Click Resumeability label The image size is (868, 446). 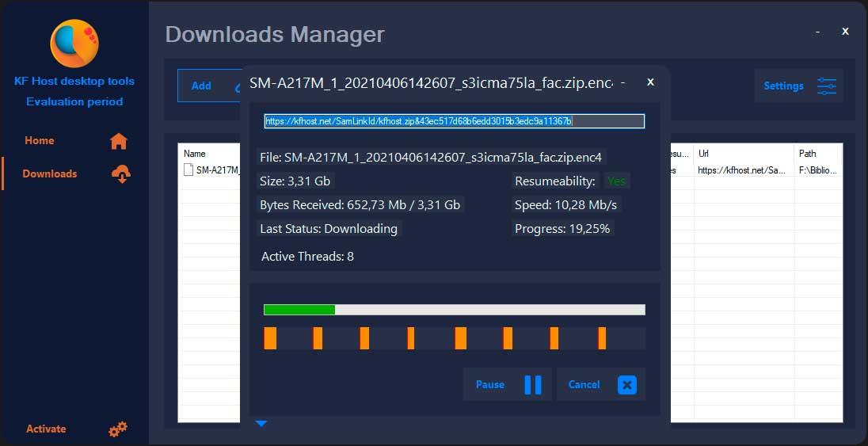coord(555,181)
